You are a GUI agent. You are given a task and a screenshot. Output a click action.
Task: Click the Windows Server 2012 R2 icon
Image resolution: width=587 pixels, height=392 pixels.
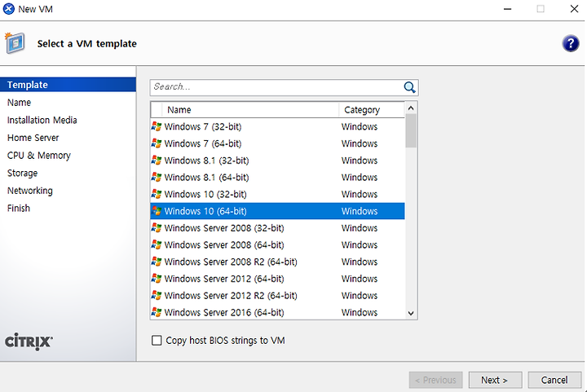click(157, 295)
